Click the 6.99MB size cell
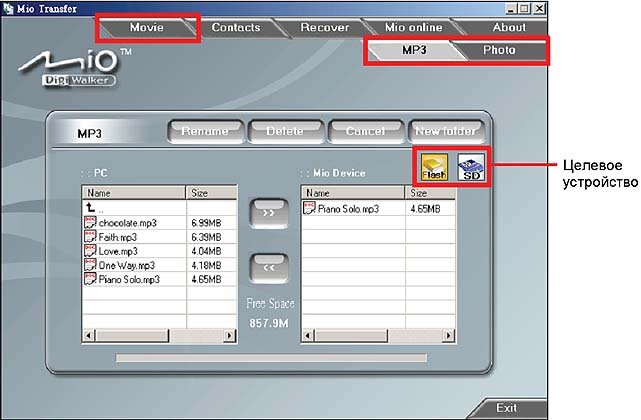This screenshot has width=641, height=420. pos(206,223)
